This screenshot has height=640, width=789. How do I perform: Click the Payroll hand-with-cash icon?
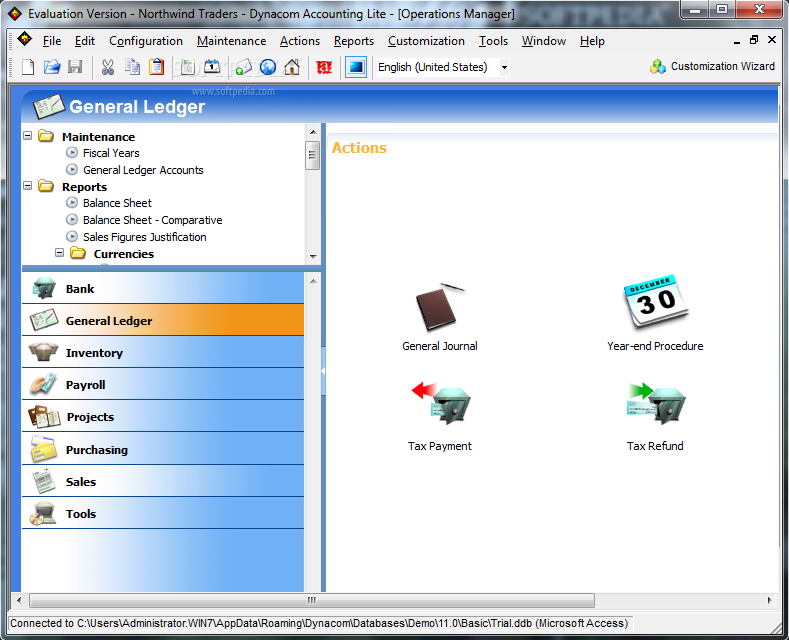(x=43, y=384)
